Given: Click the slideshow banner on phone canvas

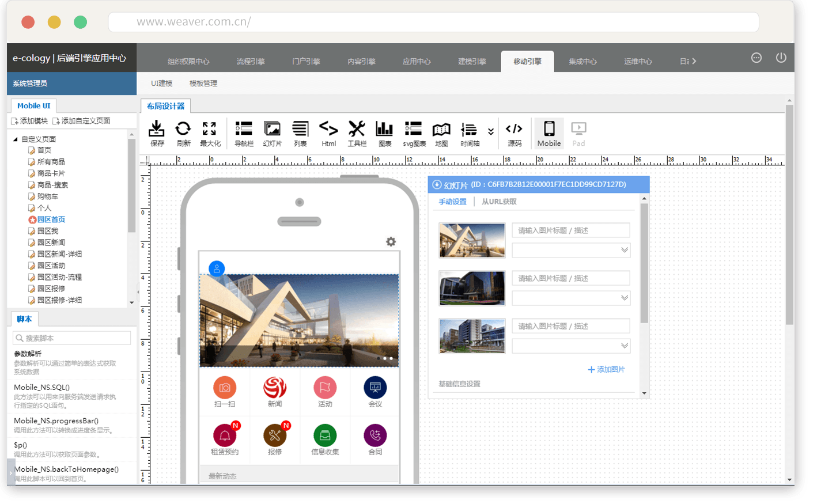Looking at the screenshot, I should pos(299,320).
